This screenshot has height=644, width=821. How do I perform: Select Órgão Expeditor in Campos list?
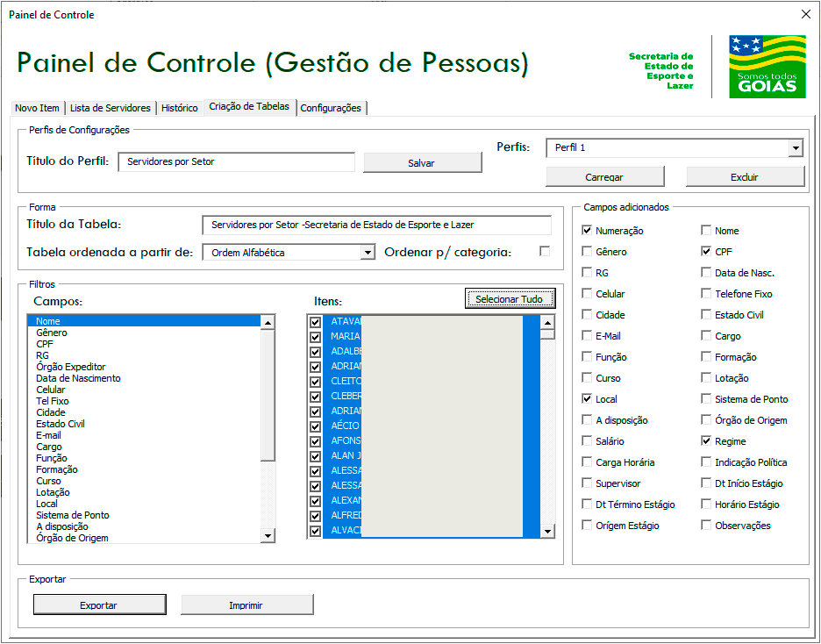(x=144, y=367)
